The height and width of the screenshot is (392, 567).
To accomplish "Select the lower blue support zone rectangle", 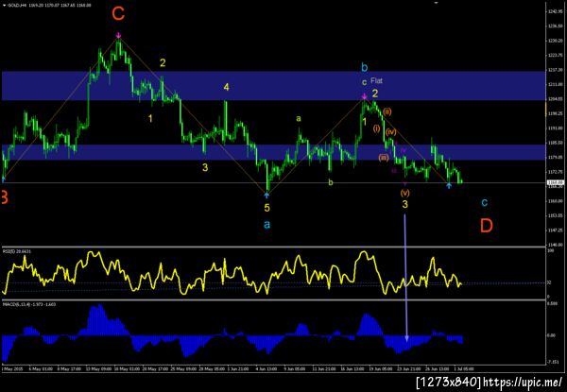I will [273, 152].
